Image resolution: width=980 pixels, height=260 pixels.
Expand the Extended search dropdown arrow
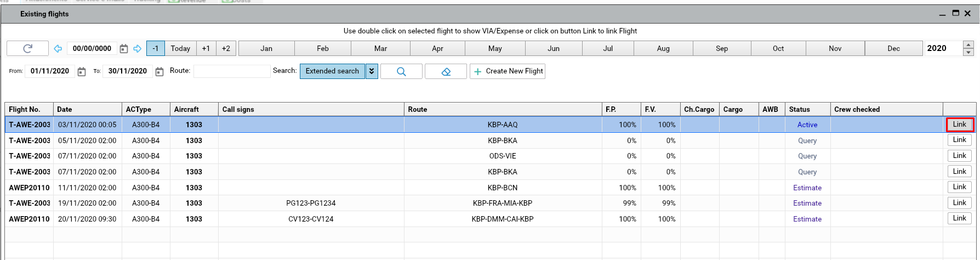[x=372, y=71]
